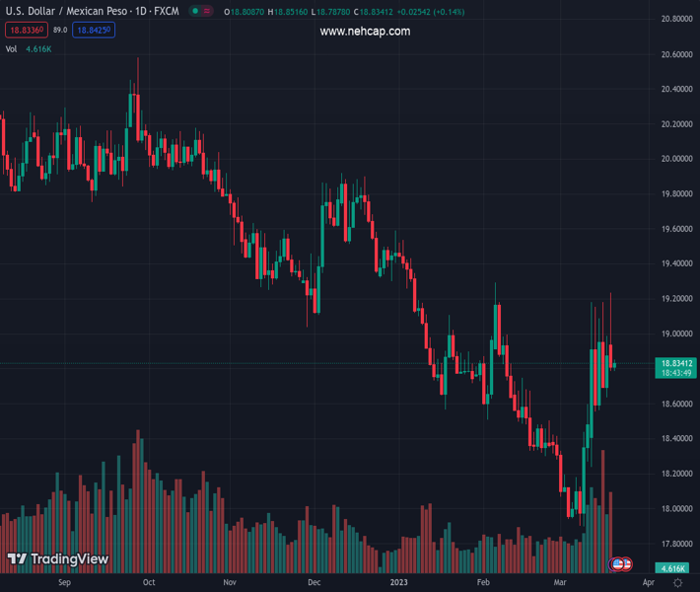Click the spread value 89.0 between prices
This screenshot has width=700, height=592.
coord(60,31)
